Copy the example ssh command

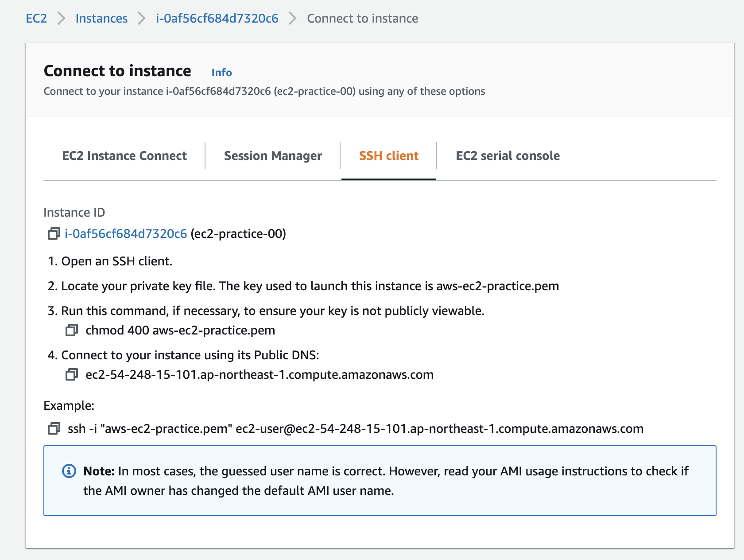coord(54,428)
